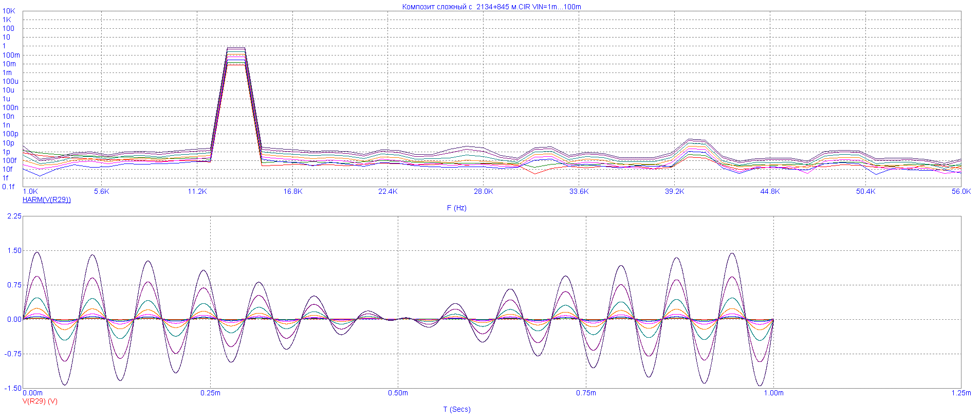980x420 pixels.
Task: Click the 44.8K frequency tick label
Action: pos(770,191)
